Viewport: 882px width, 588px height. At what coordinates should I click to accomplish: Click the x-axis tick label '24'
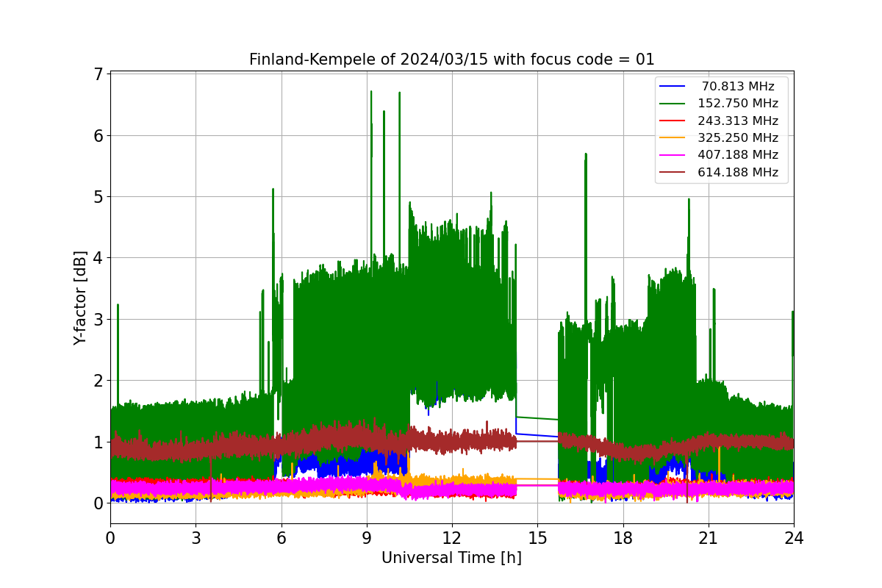794,537
